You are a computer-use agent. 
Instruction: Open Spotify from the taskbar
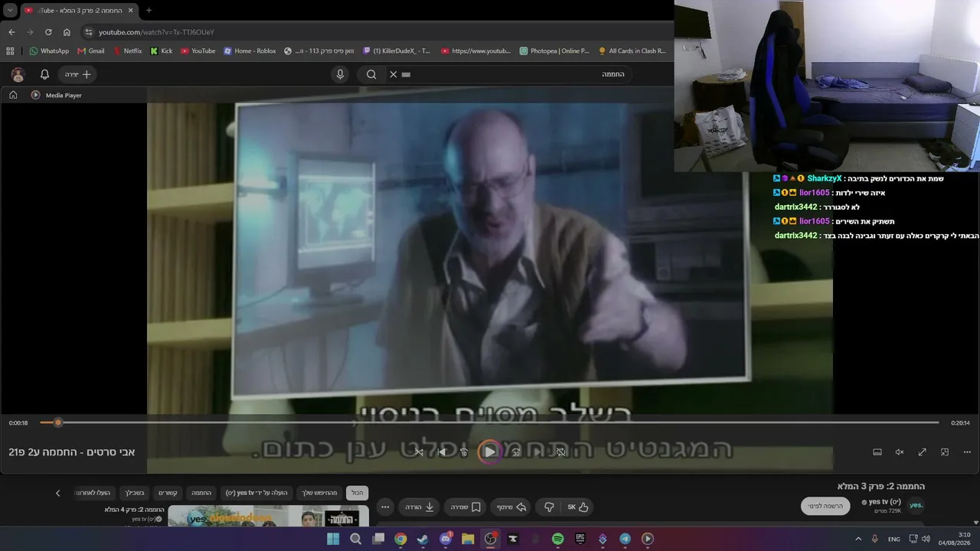coord(558,539)
